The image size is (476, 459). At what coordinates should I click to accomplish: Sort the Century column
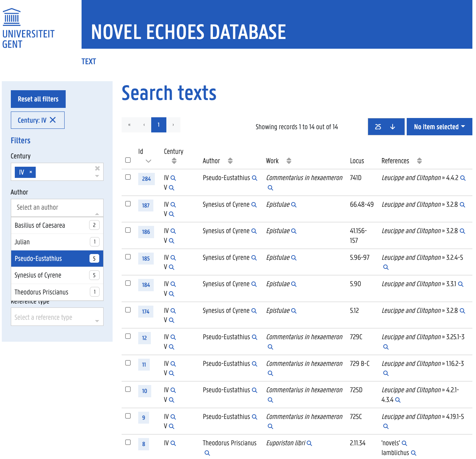click(x=174, y=161)
